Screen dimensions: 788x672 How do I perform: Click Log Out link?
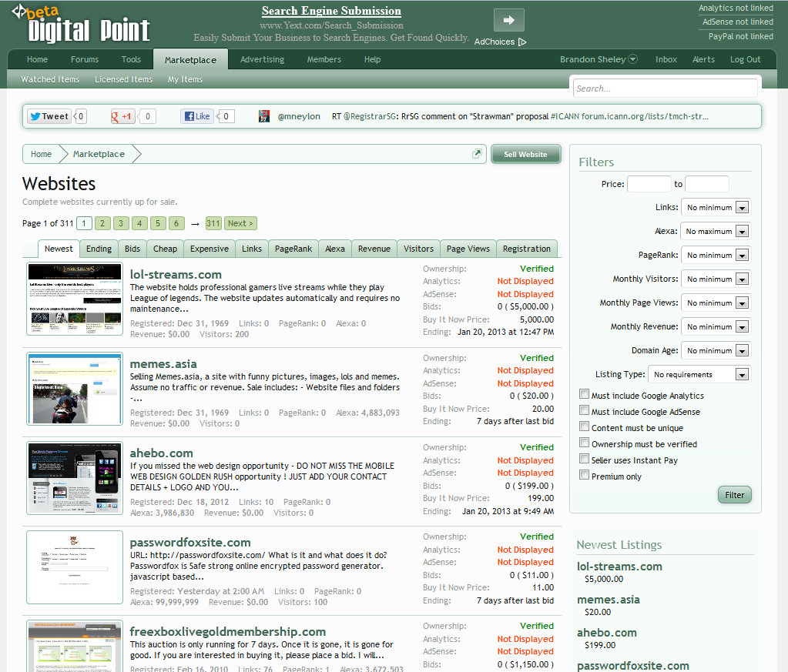[746, 59]
